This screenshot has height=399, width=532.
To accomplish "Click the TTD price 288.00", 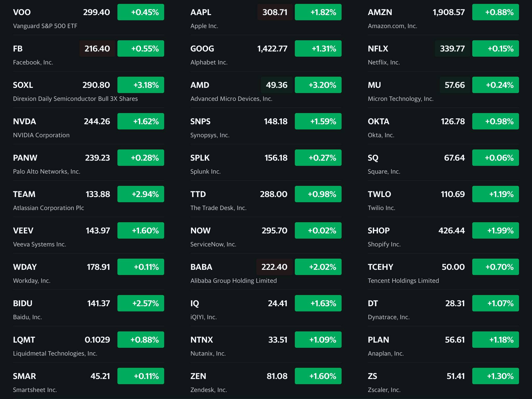I will click(274, 194).
